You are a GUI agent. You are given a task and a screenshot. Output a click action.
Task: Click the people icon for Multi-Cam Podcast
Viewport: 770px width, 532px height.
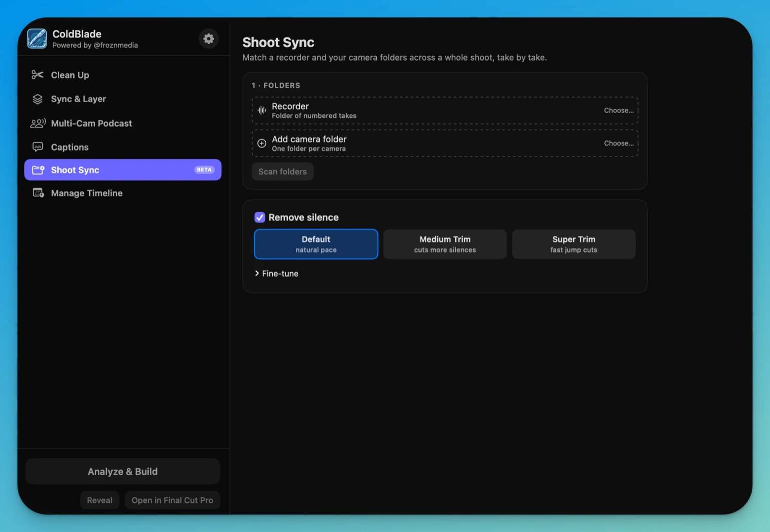click(38, 123)
